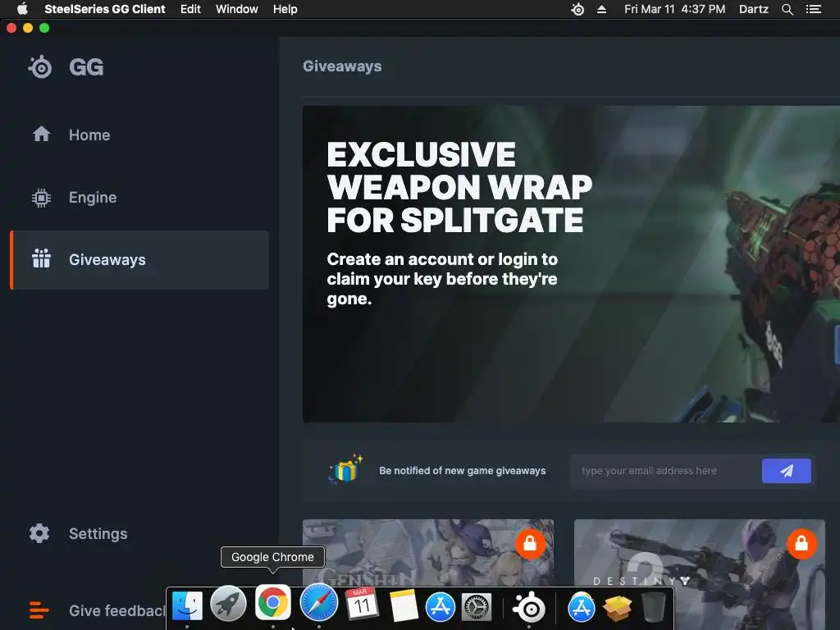Click the lock icon on Genshin card
840x630 pixels.
pos(531,544)
